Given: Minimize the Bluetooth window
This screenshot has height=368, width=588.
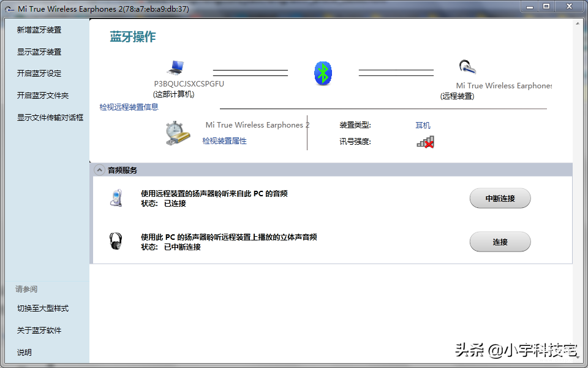Looking at the screenshot, I should [x=530, y=6].
